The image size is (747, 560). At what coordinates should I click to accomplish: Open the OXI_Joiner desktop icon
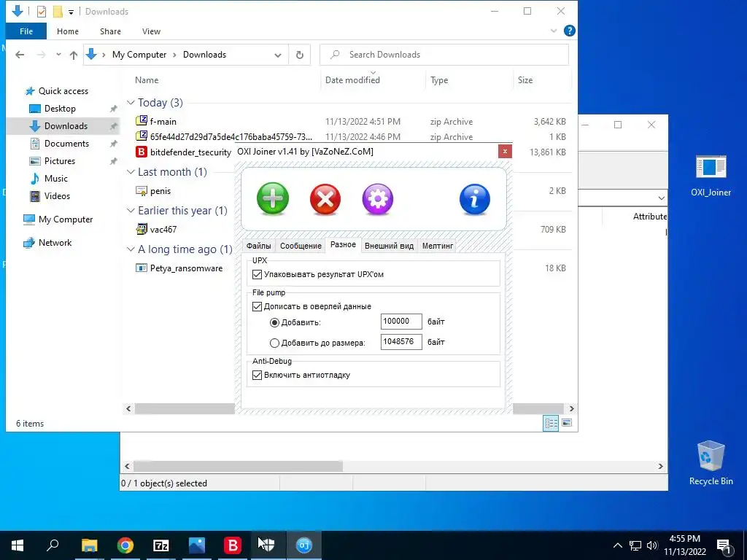tap(711, 175)
